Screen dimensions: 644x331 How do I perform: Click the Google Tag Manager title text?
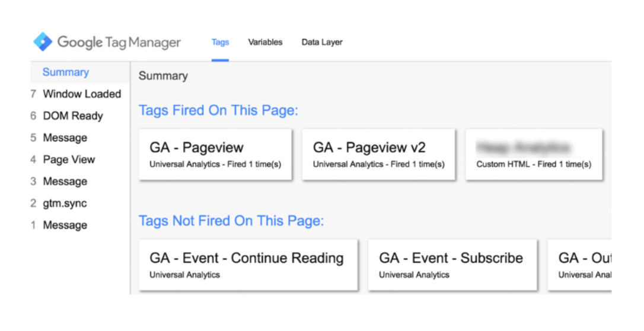[119, 42]
